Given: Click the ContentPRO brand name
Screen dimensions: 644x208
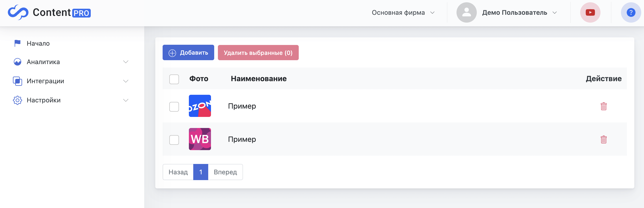Looking at the screenshot, I should (61, 12).
